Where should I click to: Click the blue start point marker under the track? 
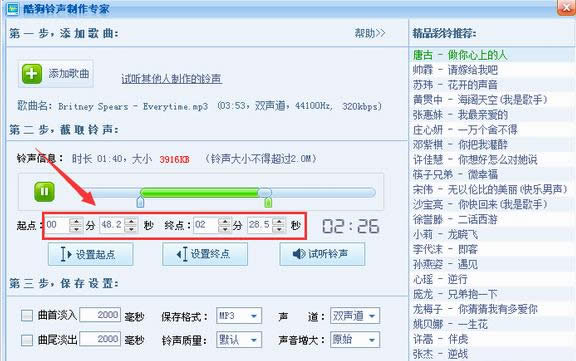point(140,202)
